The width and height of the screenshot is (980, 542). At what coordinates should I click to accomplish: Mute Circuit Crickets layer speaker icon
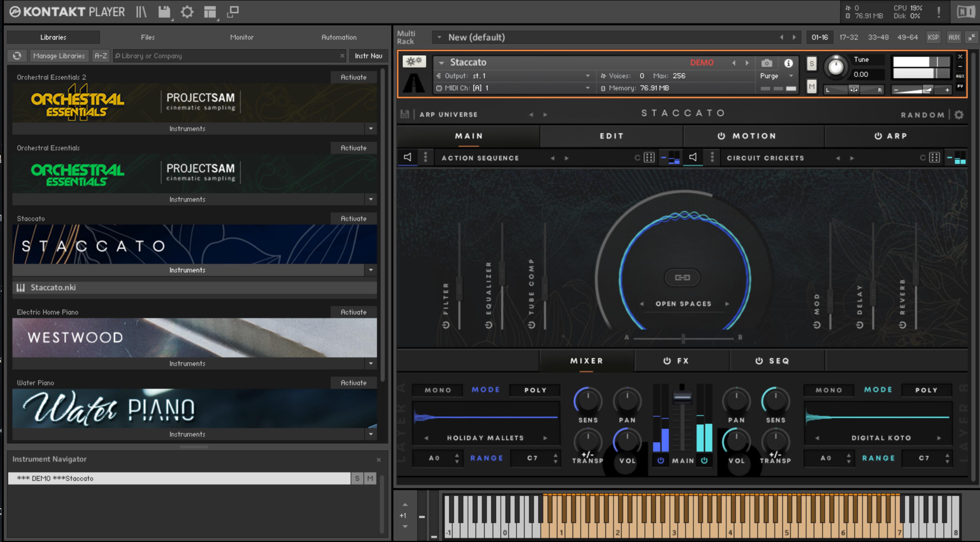point(693,157)
